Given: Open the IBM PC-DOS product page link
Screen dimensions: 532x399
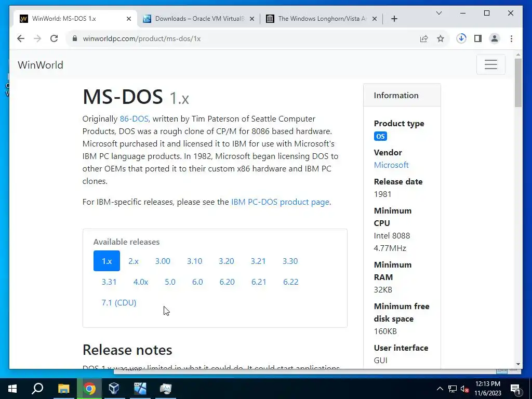Looking at the screenshot, I should 280,202.
